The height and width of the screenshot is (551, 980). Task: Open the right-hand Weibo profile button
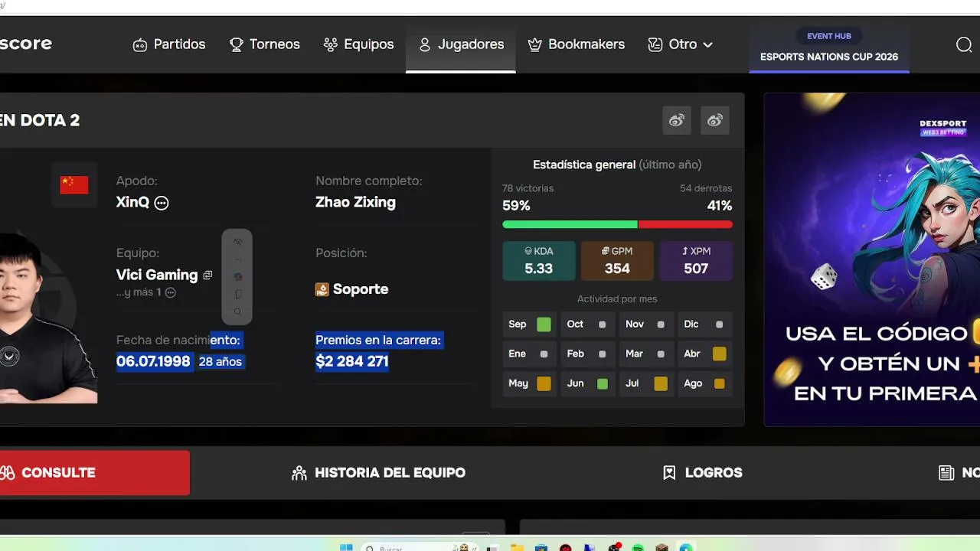pos(715,120)
